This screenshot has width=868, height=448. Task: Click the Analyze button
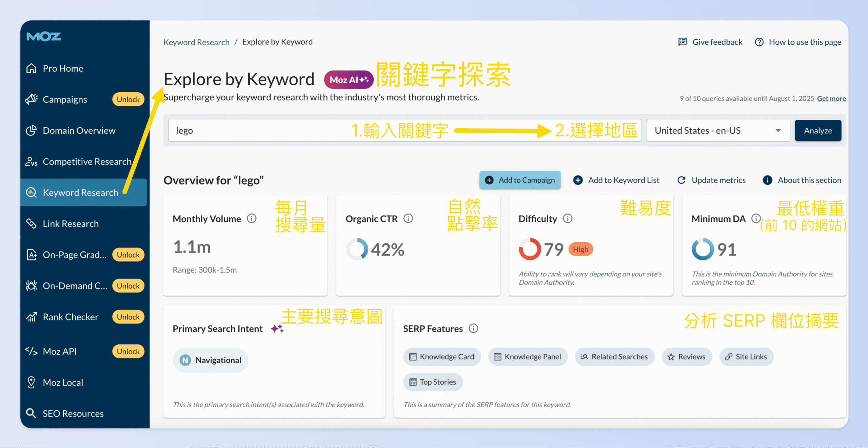(x=818, y=130)
